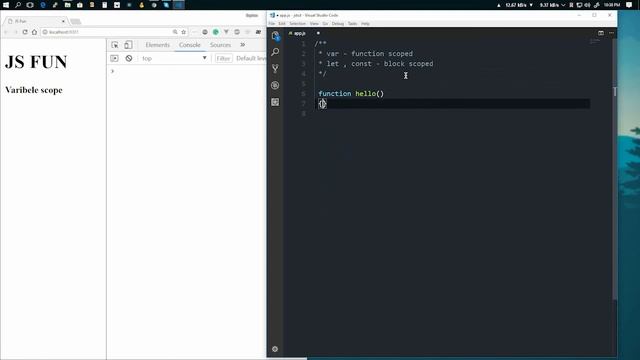
Task: Open the volume control in system tray
Action: [x=587, y=5]
